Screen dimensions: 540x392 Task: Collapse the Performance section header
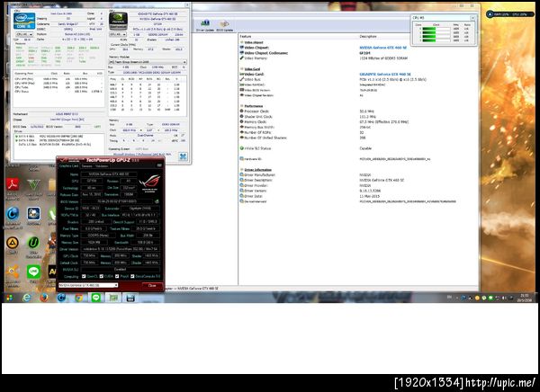pos(254,106)
